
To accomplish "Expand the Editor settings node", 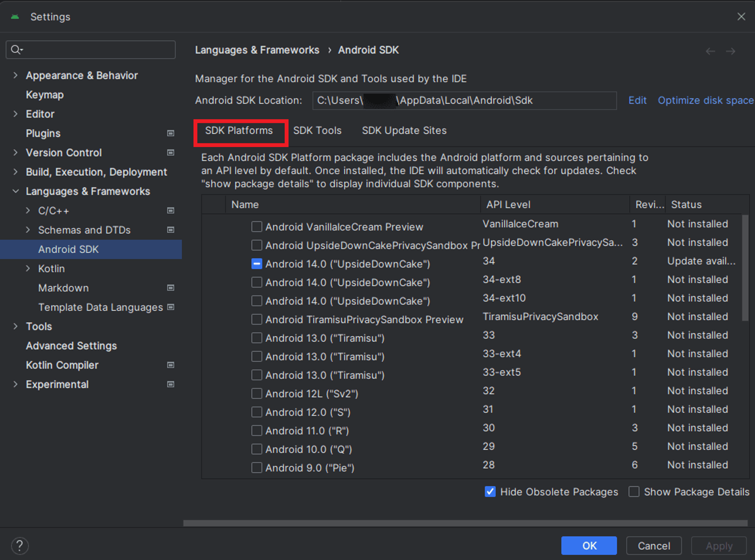I will (x=15, y=114).
